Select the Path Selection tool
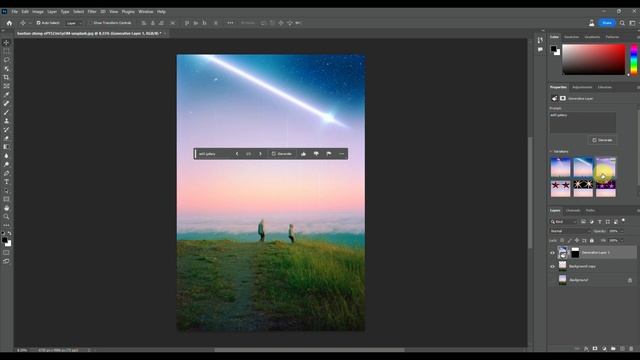Image resolution: width=640 pixels, height=360 pixels. click(6, 191)
